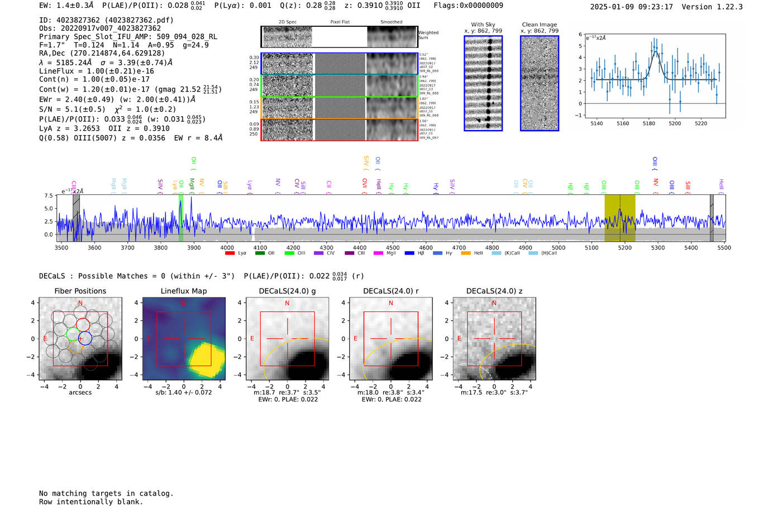The width and height of the screenshot is (782, 532).
Task: Click the RA,Dec coordinates line
Action: coord(102,54)
